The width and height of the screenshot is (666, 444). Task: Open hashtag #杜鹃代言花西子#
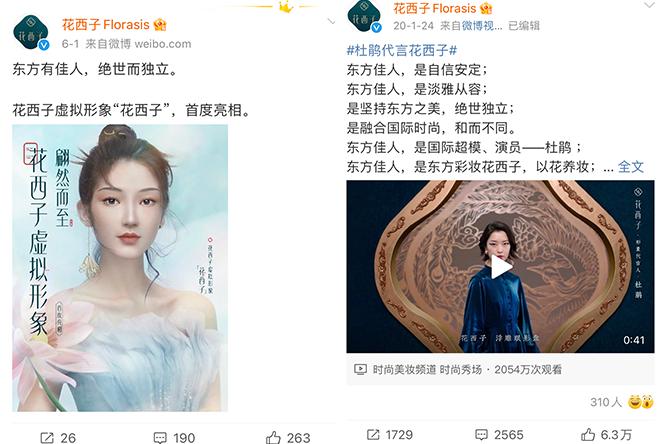[401, 51]
